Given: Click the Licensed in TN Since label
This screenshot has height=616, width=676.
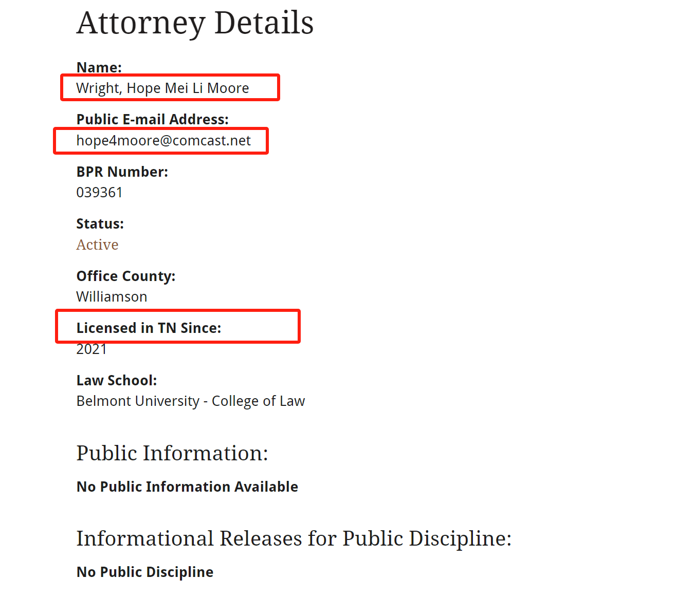Looking at the screenshot, I should click(149, 328).
